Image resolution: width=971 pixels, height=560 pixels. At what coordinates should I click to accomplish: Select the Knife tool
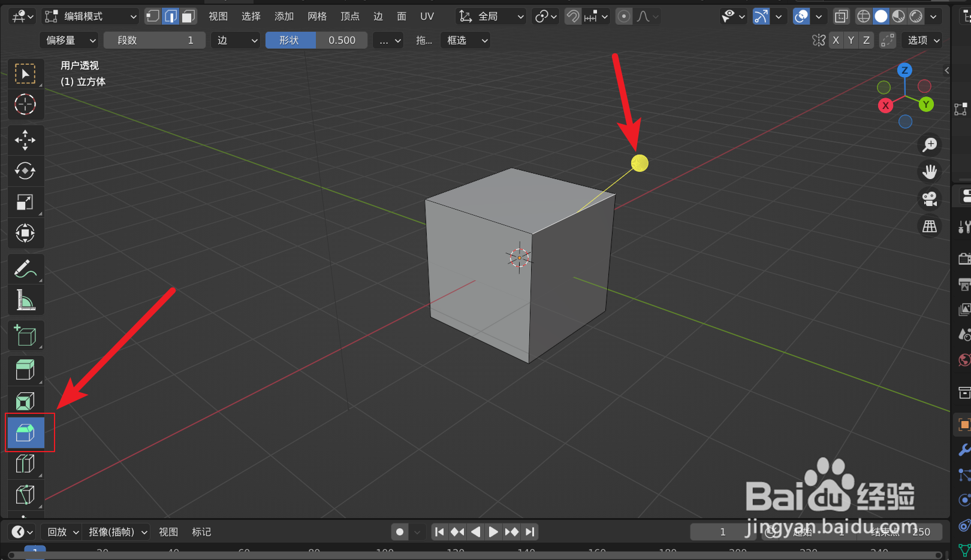(x=25, y=495)
